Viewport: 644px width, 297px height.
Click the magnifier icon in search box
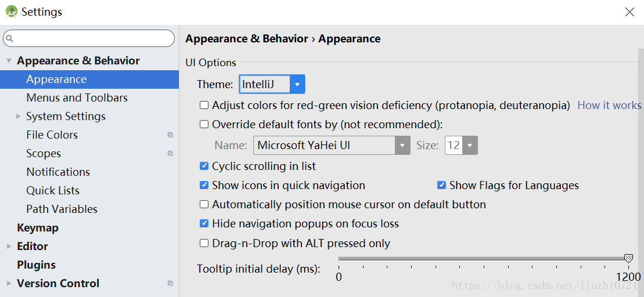point(10,38)
